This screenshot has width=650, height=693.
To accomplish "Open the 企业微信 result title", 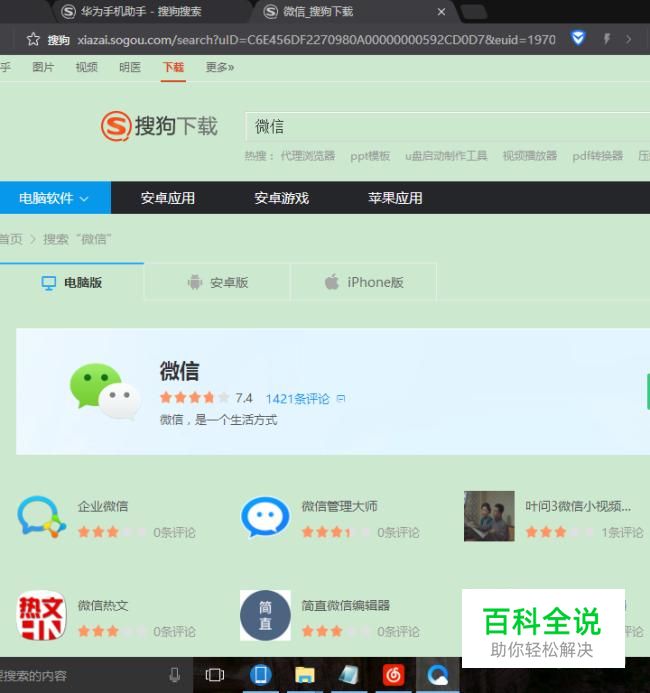I will tap(103, 506).
